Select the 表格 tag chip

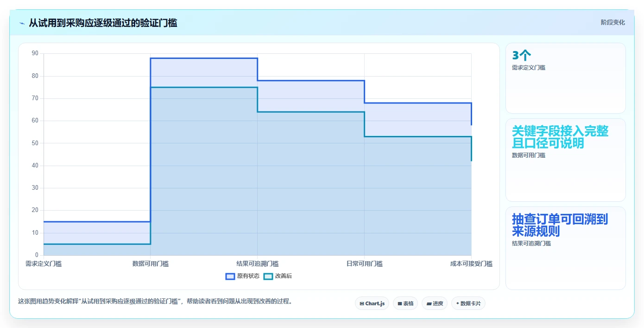tap(405, 303)
